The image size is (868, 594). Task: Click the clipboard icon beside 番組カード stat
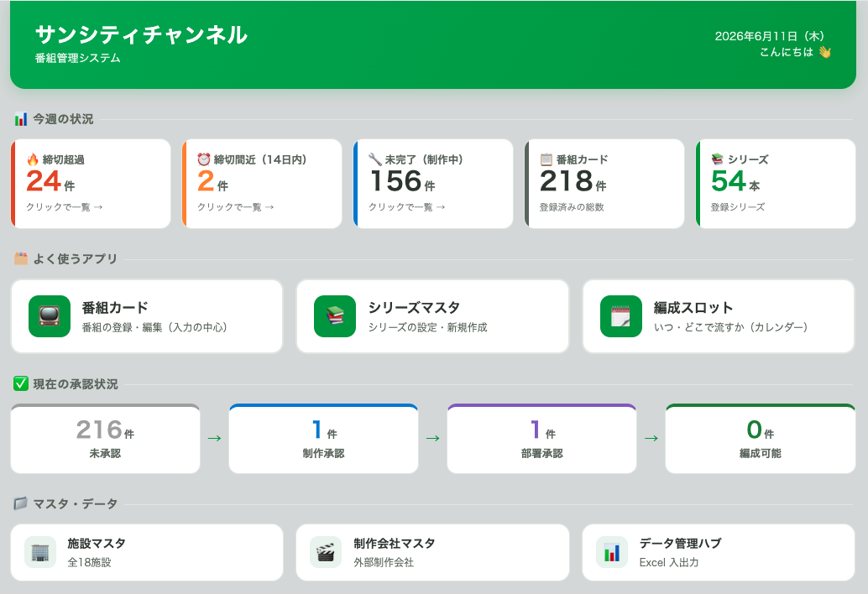coord(546,159)
